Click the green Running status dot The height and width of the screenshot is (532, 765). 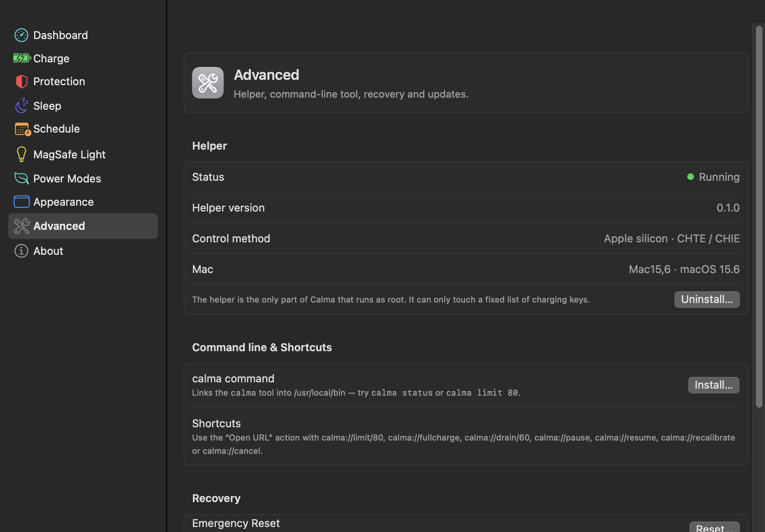click(x=691, y=177)
